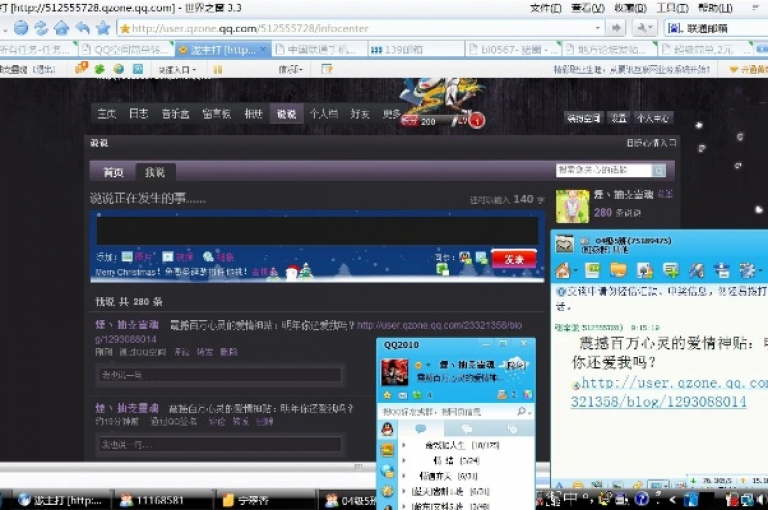Switch to the QQ空间 browser tab
Screen dimensions: 768x510
126,49
